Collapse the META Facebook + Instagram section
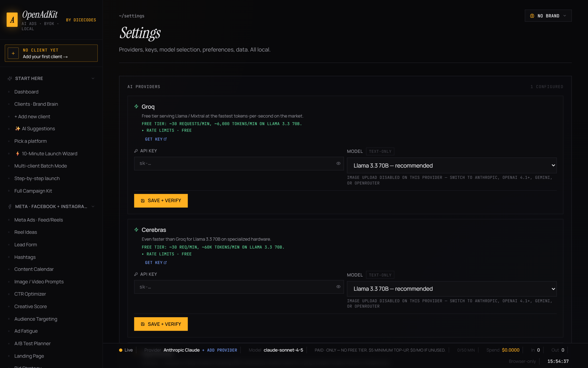The width and height of the screenshot is (588, 368). click(93, 207)
